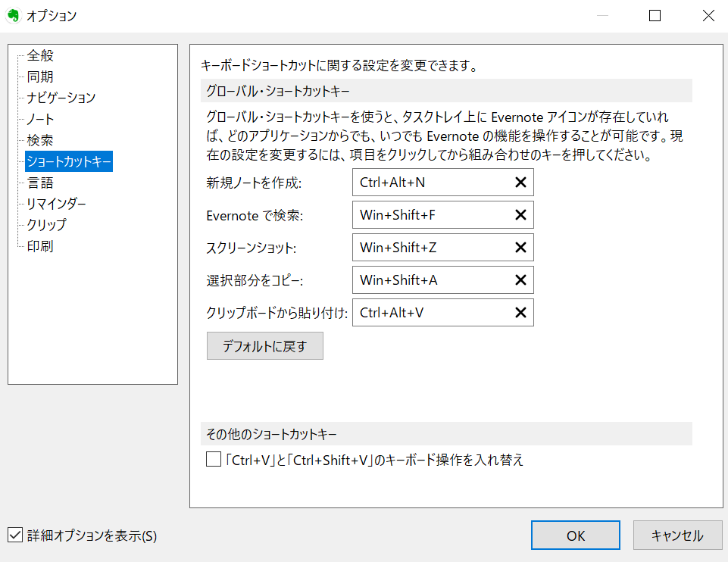Screen dimensions: 728x562
Task: Open 印刷 settings
Action: 40,246
